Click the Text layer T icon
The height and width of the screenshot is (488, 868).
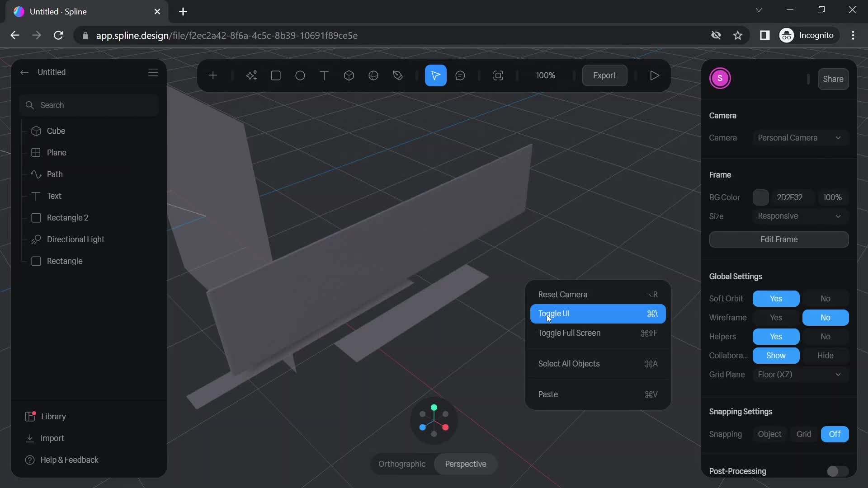click(36, 196)
